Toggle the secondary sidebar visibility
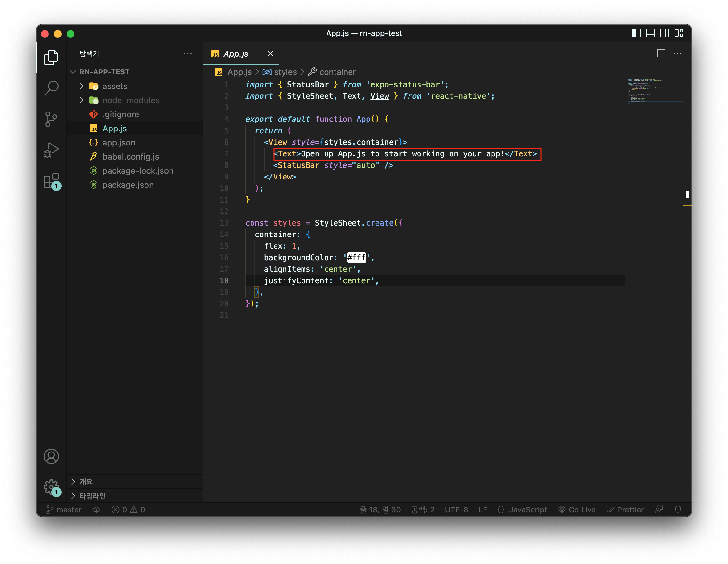Screen dimensions: 728x564 click(x=664, y=33)
